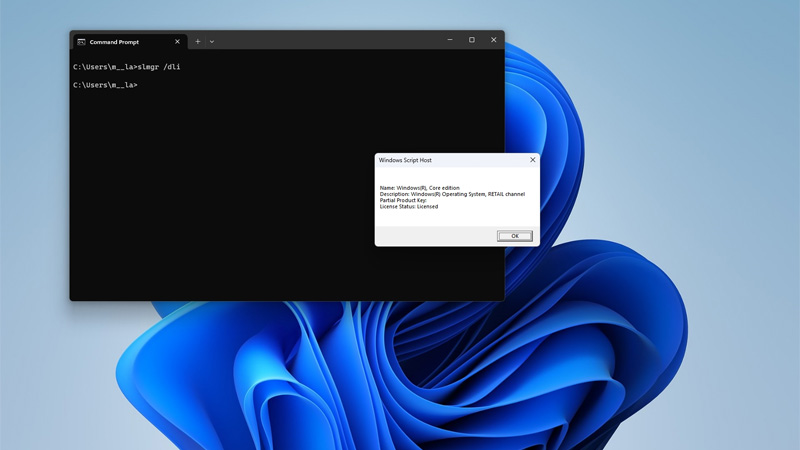
Task: Click the 'Description: Windows(R) Operating System' line
Action: (452, 194)
